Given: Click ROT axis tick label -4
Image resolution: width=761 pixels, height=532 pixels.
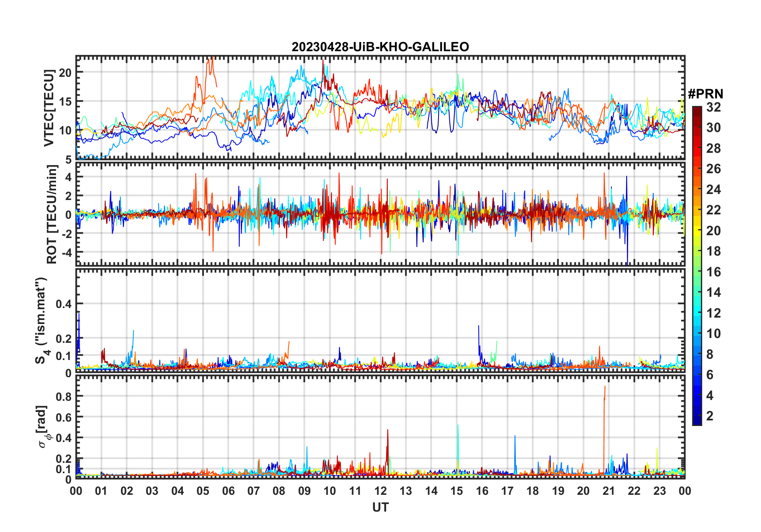Looking at the screenshot, I should point(67,252).
